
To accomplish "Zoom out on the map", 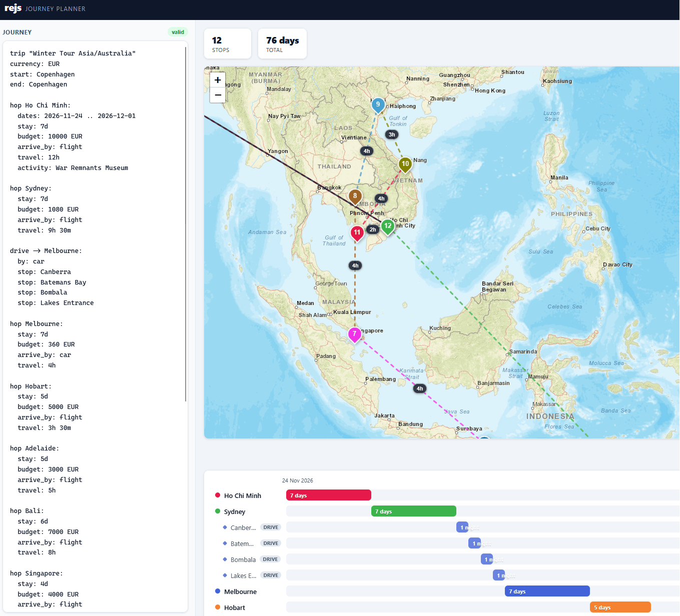I will point(218,95).
